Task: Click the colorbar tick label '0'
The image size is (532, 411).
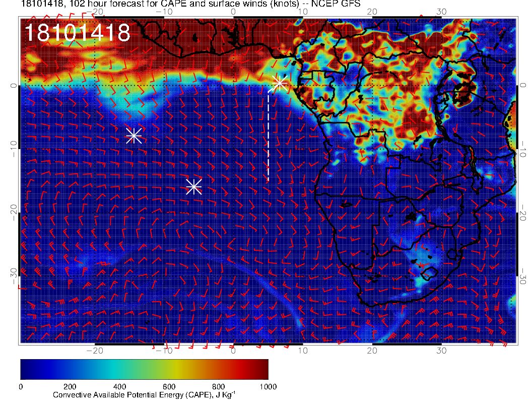Action: [x=21, y=387]
